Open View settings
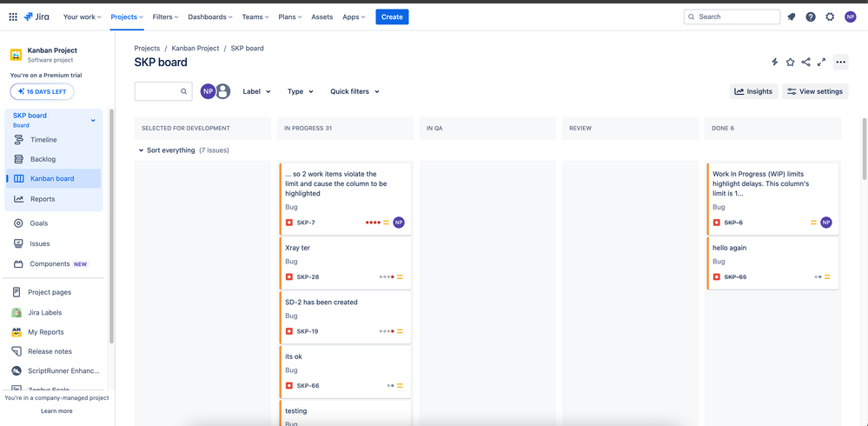The height and width of the screenshot is (426, 868). (x=815, y=91)
